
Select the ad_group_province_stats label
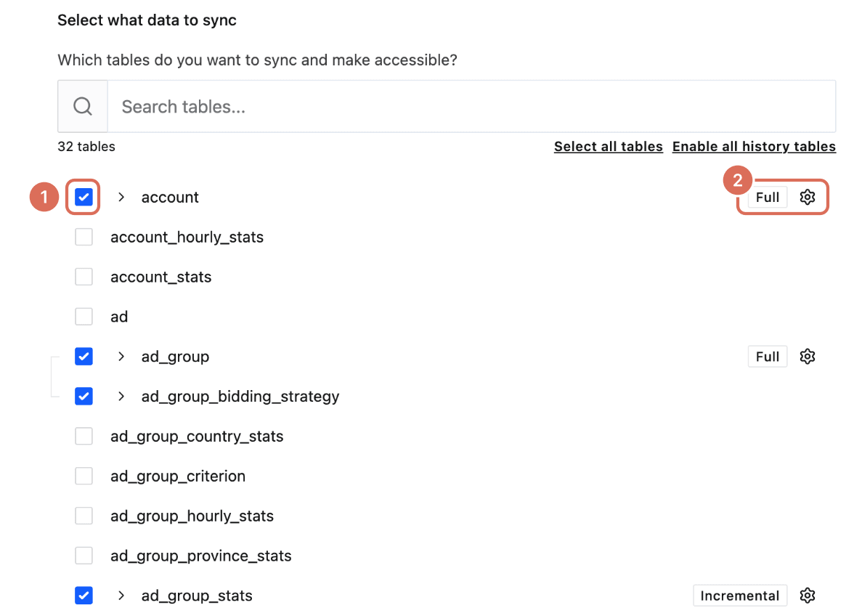point(200,556)
